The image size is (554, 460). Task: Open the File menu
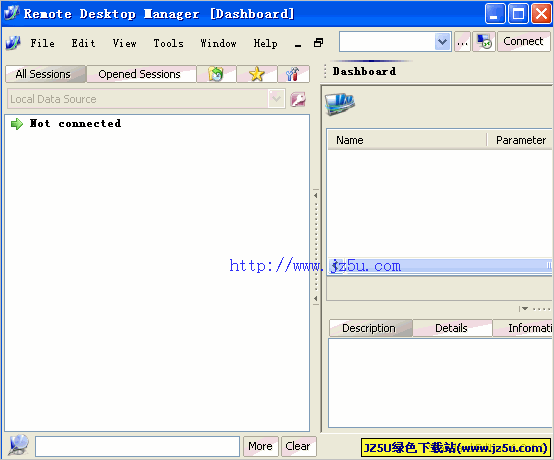pyautogui.click(x=42, y=43)
